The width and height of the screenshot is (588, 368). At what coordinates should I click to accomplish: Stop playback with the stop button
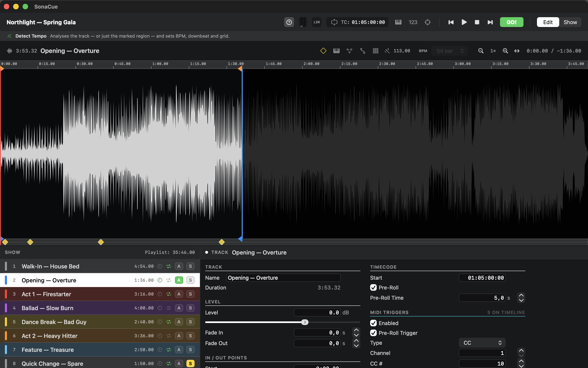click(477, 22)
